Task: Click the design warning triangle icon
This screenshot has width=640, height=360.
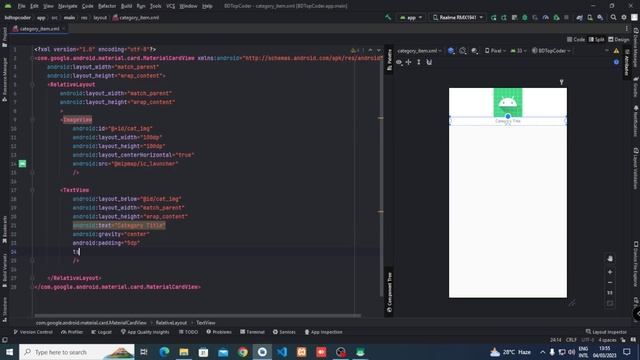Action: point(616,51)
